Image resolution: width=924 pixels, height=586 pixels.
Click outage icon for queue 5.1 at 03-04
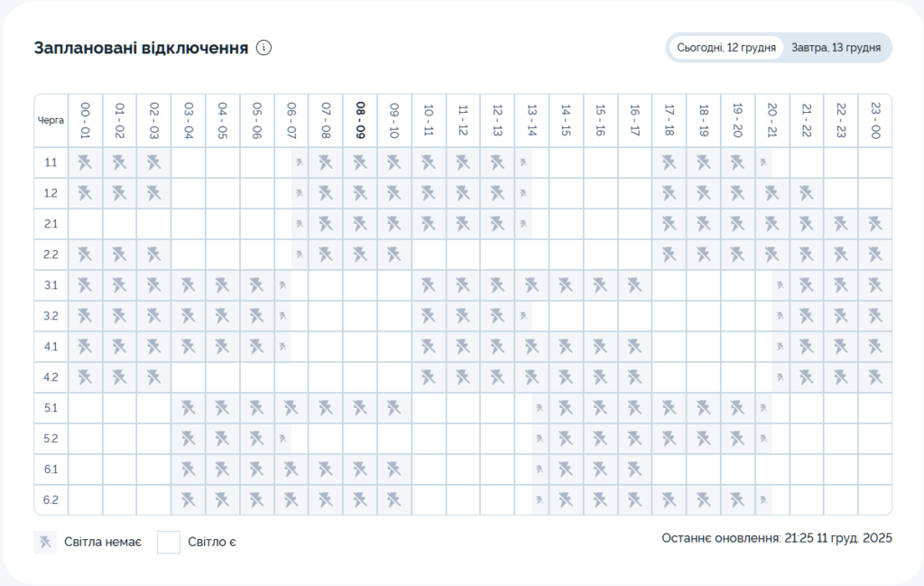(189, 408)
